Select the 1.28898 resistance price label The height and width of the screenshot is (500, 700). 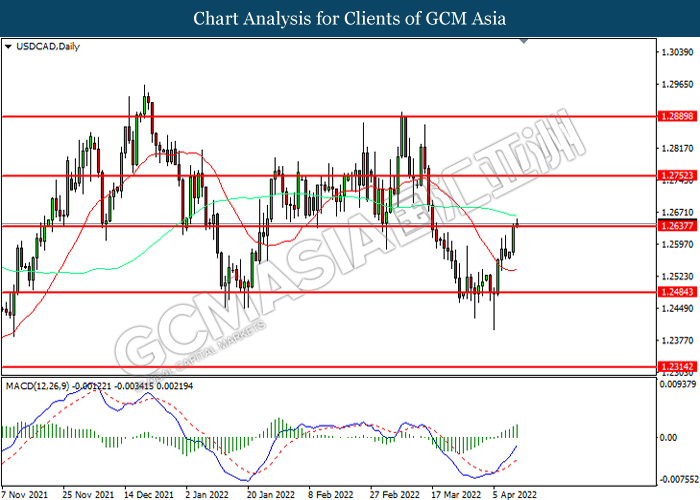tap(678, 117)
